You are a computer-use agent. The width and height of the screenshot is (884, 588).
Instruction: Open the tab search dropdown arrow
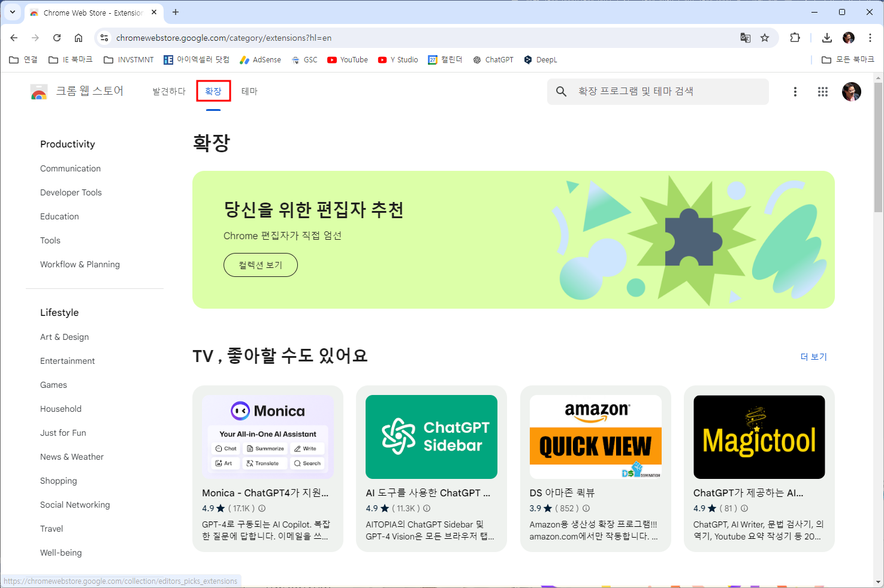[x=12, y=12]
